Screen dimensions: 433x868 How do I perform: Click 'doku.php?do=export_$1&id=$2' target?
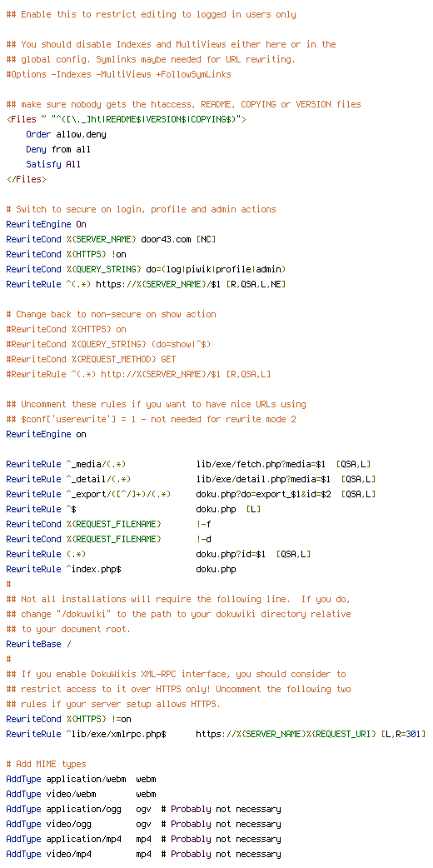[x=264, y=494]
